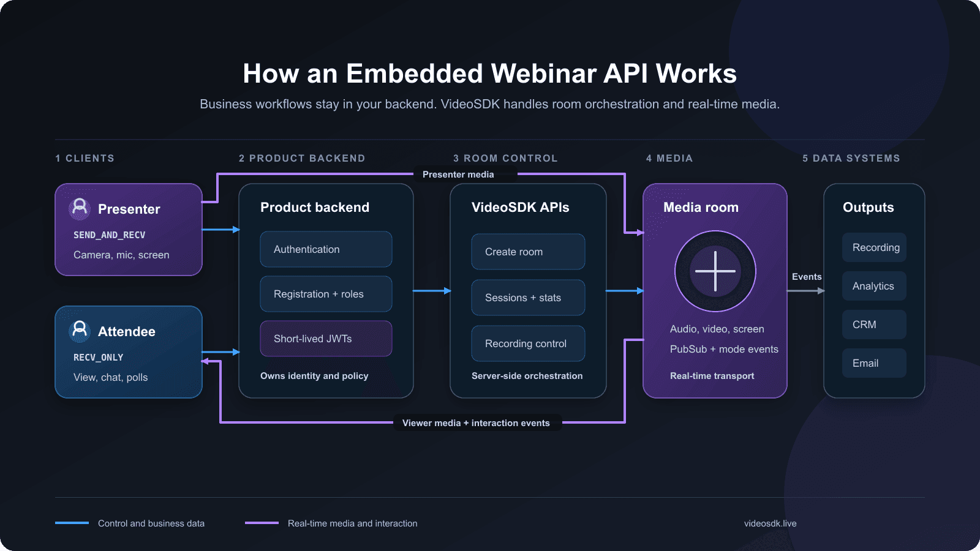Viewport: 980px width, 551px height.
Task: Click the Create room box
Action: click(x=528, y=252)
